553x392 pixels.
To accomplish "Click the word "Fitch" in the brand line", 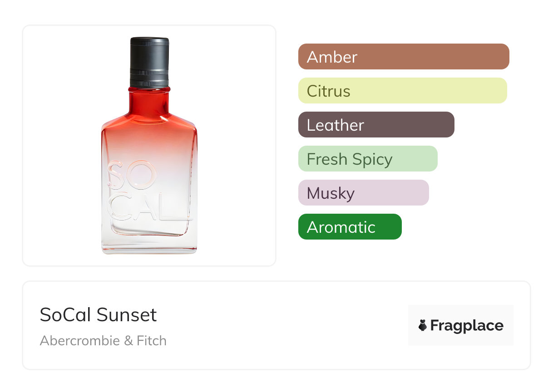I will tap(152, 341).
